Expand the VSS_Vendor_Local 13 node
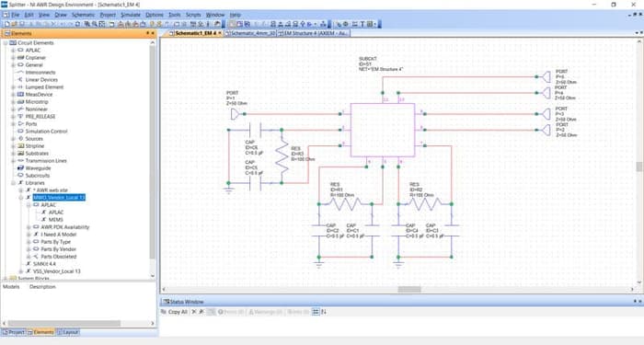The image size is (644, 345). pos(21,271)
